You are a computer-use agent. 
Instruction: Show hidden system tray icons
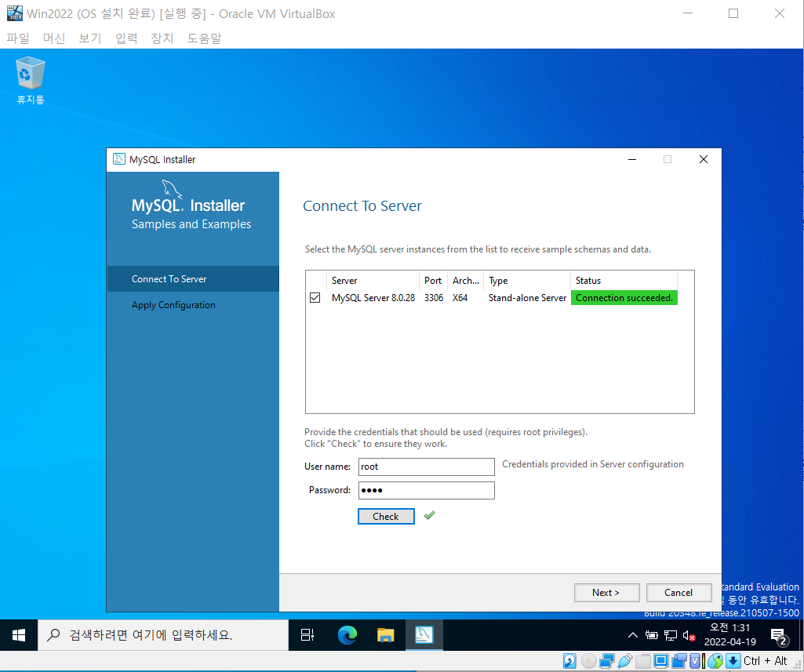click(x=633, y=636)
